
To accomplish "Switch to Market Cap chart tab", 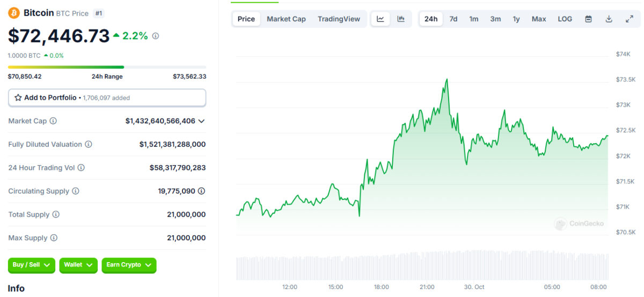I will coord(286,19).
